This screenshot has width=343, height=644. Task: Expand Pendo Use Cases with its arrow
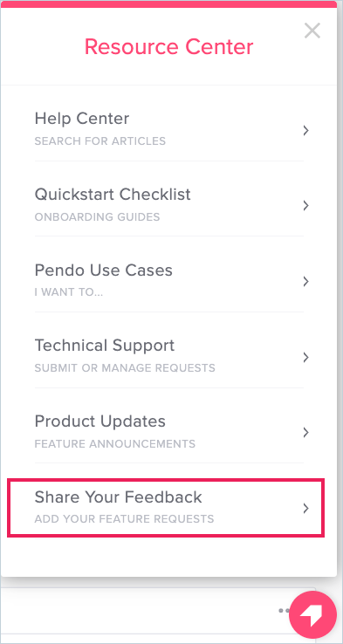point(305,281)
